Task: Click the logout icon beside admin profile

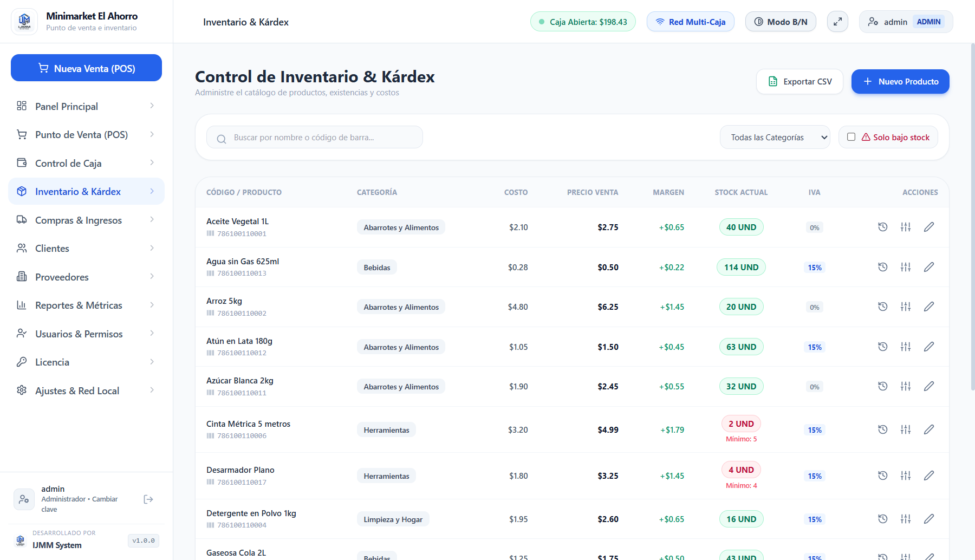Action: click(148, 499)
